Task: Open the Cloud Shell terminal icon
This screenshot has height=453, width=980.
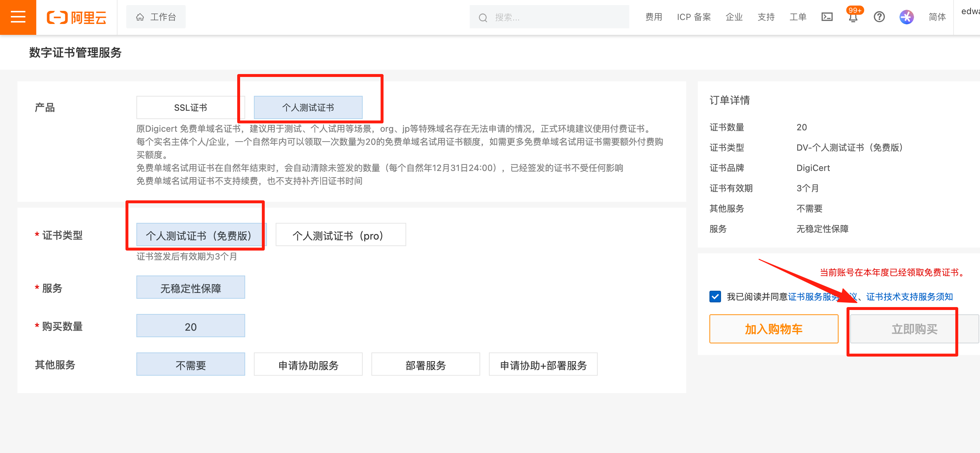Action: (827, 17)
